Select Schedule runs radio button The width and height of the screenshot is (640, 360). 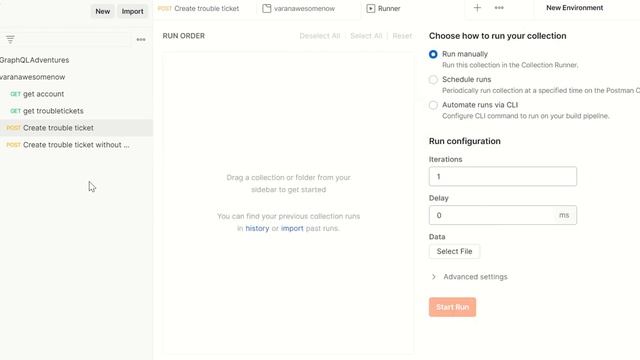(433, 80)
